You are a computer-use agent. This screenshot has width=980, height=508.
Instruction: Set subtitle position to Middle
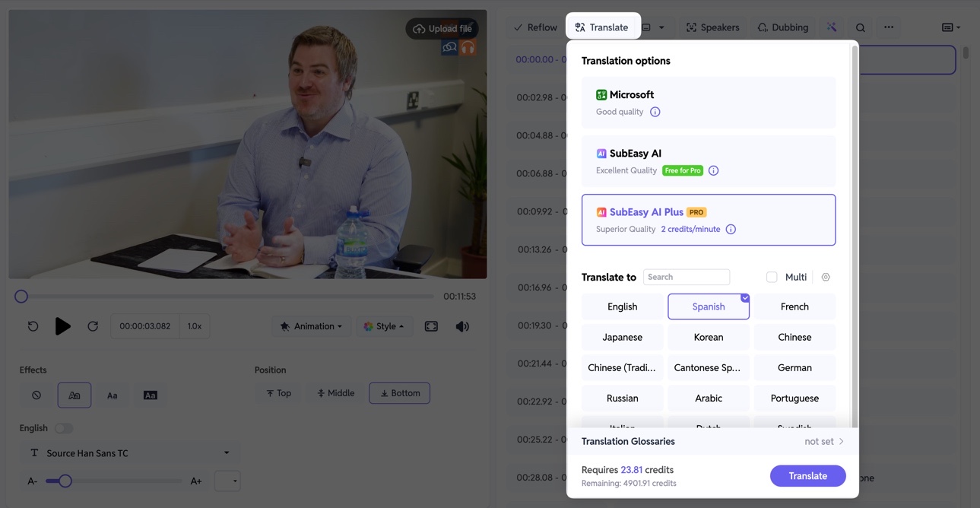(x=336, y=393)
